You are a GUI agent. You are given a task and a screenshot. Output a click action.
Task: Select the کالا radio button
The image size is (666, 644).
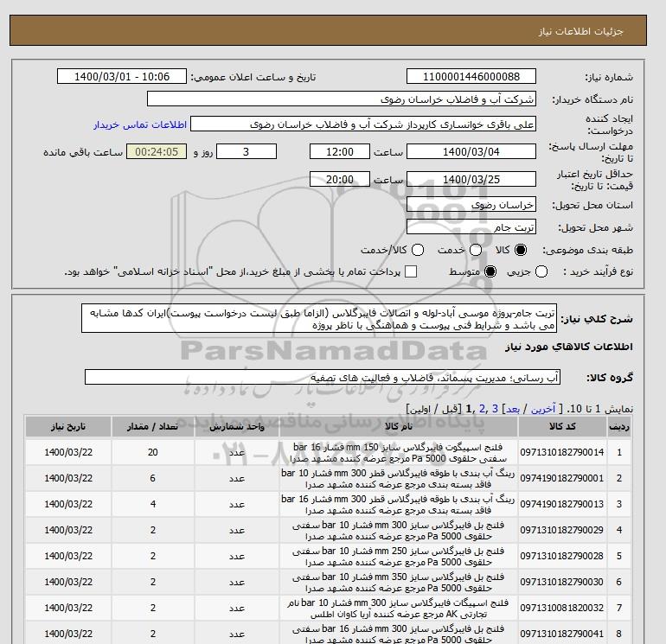pyautogui.click(x=521, y=250)
